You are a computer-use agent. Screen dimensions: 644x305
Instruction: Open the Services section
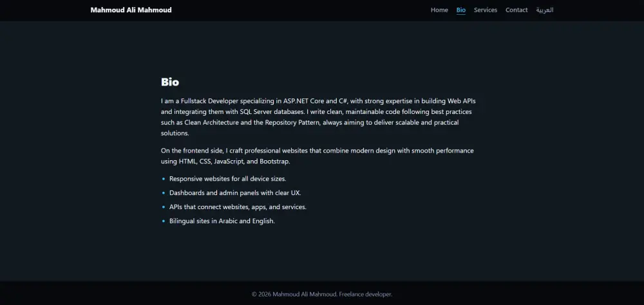pos(486,10)
